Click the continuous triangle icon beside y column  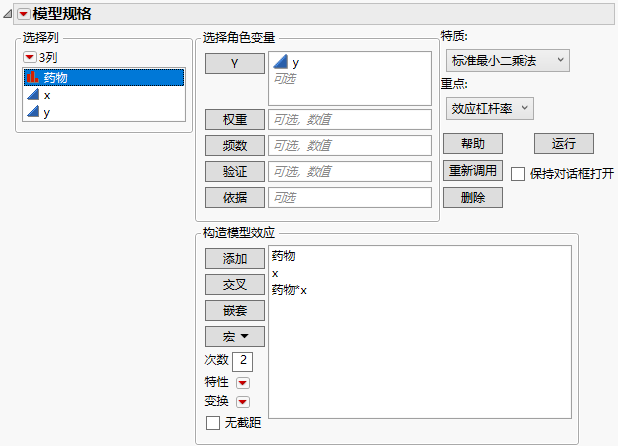point(33,112)
